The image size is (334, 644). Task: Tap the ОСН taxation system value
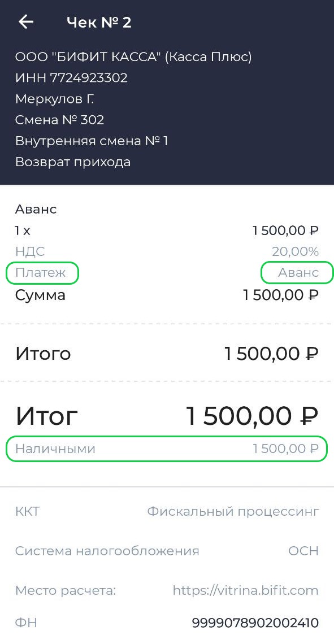[x=303, y=551]
